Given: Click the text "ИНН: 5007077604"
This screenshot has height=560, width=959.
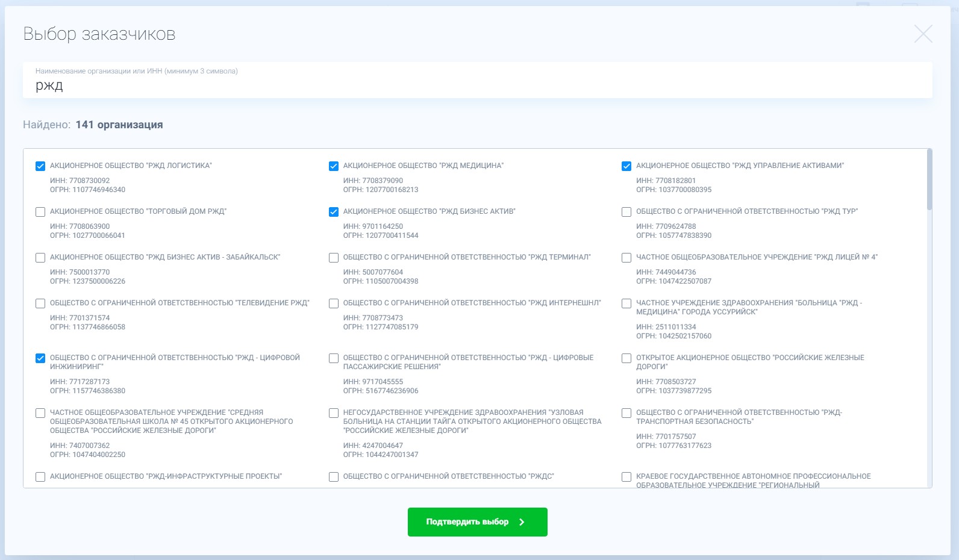Looking at the screenshot, I should (x=373, y=272).
